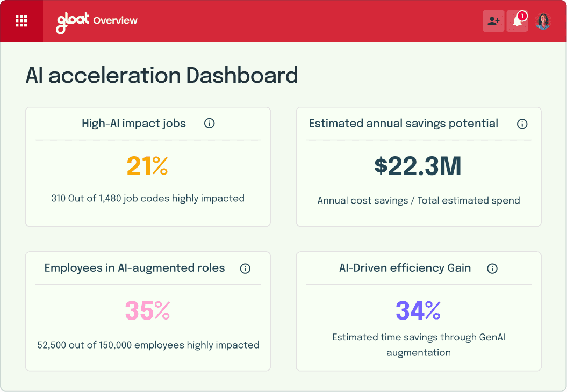Screen dimensions: 567x392
Task: Open the apps grid menu
Action: pos(21,21)
